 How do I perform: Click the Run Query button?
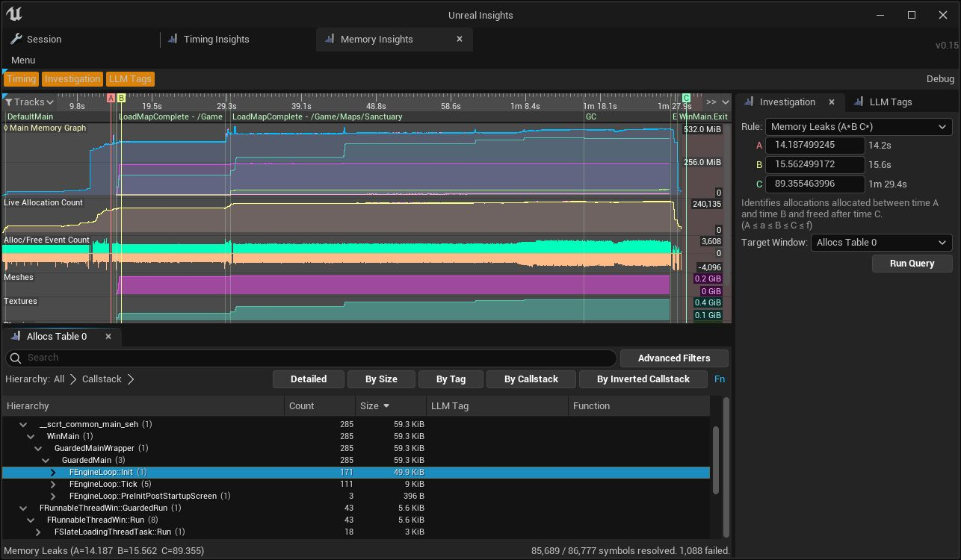pyautogui.click(x=912, y=264)
